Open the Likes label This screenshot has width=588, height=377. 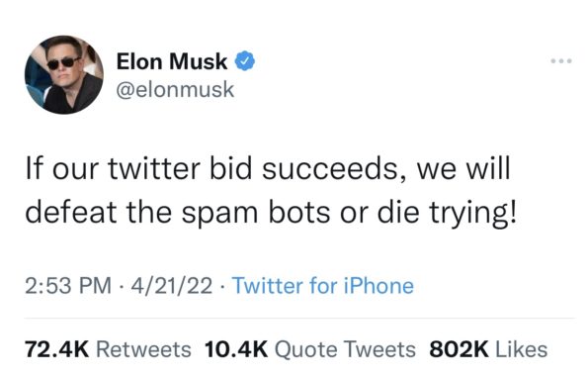521,349
